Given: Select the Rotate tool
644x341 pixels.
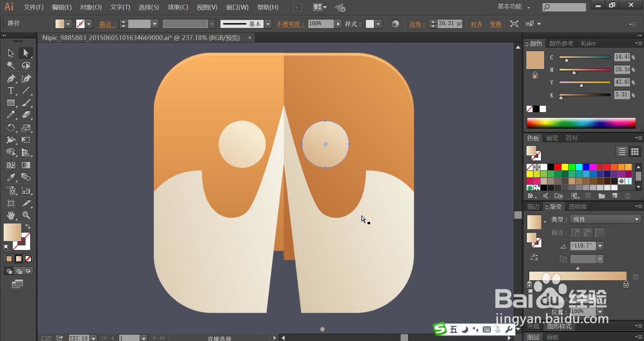Looking at the screenshot, I should [11, 128].
